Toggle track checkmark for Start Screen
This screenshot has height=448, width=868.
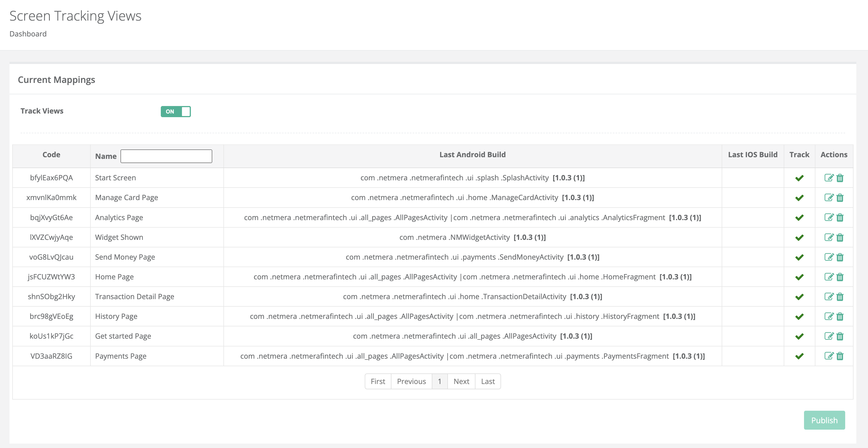coord(799,178)
